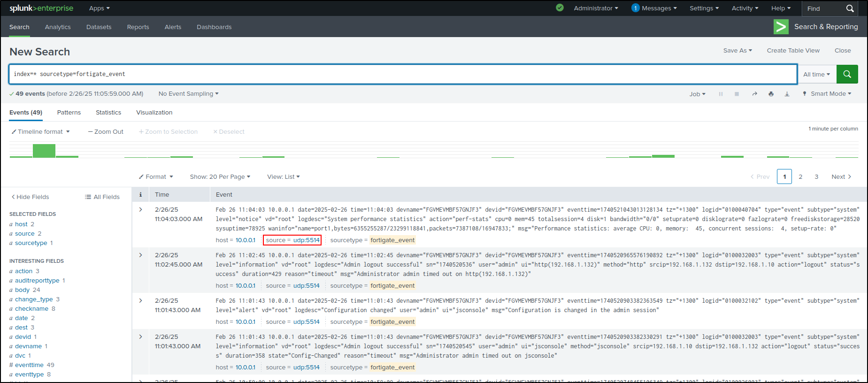Open the Help menu

781,8
